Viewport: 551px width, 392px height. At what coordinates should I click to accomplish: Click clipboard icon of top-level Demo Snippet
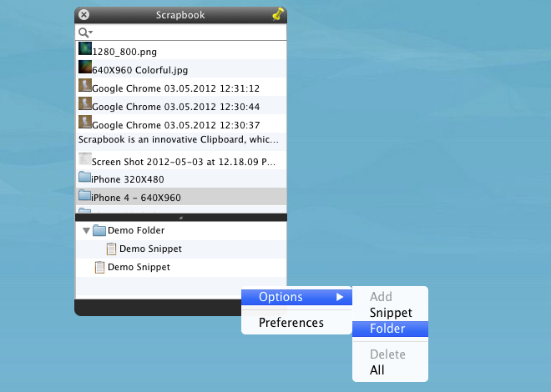click(x=99, y=268)
